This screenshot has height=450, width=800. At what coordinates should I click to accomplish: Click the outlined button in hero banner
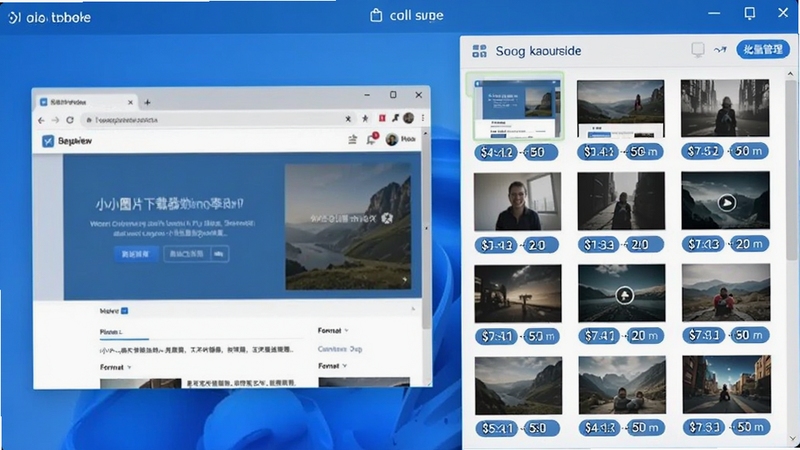pos(187,254)
